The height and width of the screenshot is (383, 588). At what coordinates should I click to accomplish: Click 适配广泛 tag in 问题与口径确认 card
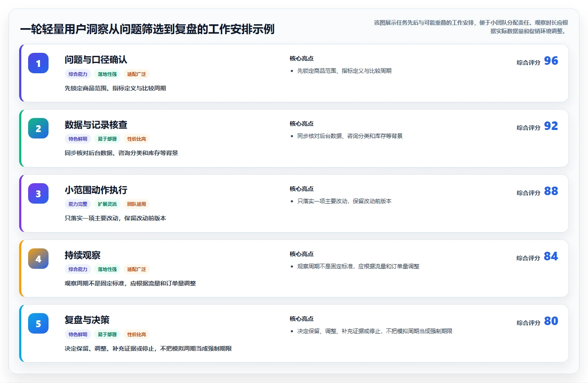coord(137,74)
